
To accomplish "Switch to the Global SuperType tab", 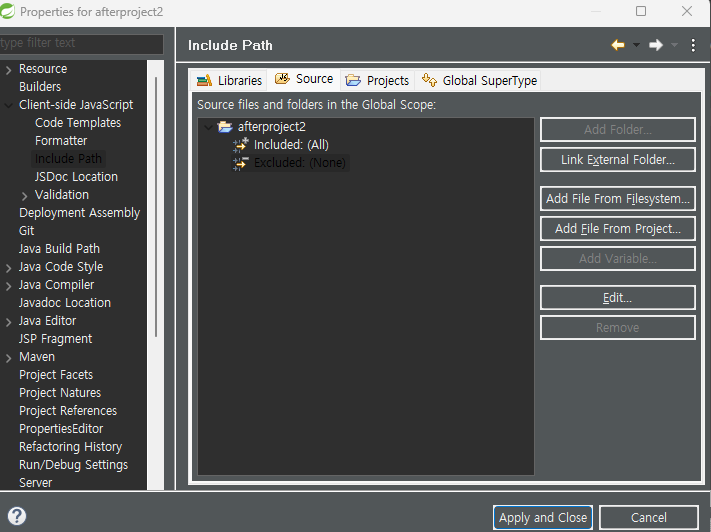I will pyautogui.click(x=479, y=80).
